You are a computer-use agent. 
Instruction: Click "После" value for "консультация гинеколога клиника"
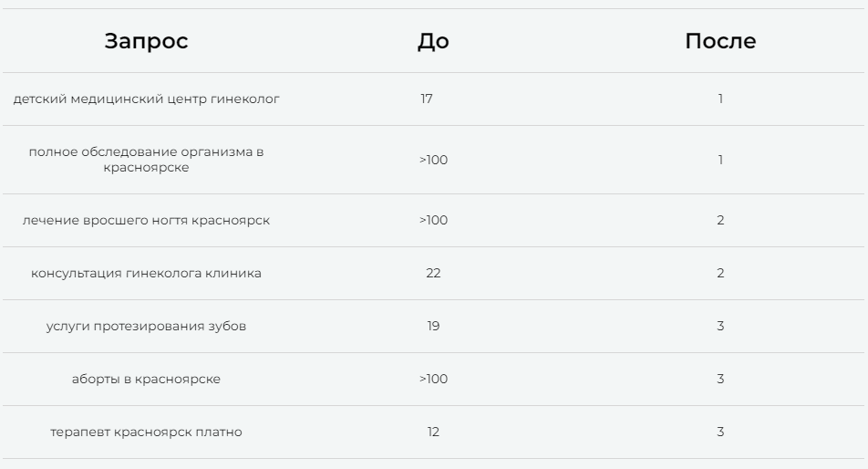point(720,273)
